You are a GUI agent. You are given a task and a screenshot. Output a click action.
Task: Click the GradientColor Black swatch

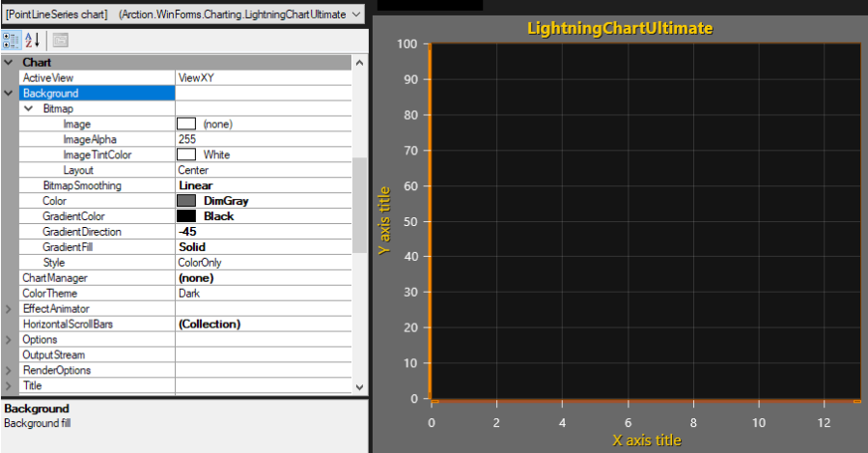pyautogui.click(x=186, y=216)
